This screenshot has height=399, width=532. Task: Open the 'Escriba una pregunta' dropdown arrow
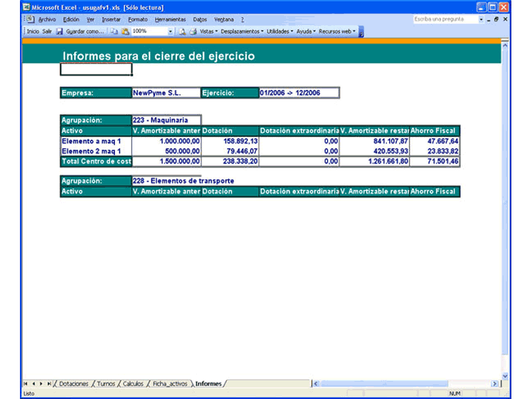tap(481, 19)
